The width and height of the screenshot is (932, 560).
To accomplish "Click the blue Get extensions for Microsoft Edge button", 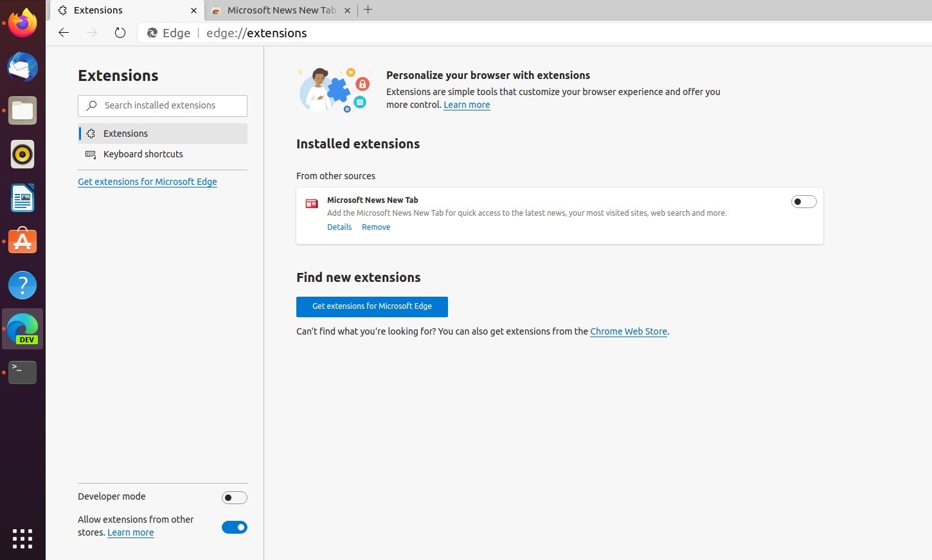I will (372, 306).
